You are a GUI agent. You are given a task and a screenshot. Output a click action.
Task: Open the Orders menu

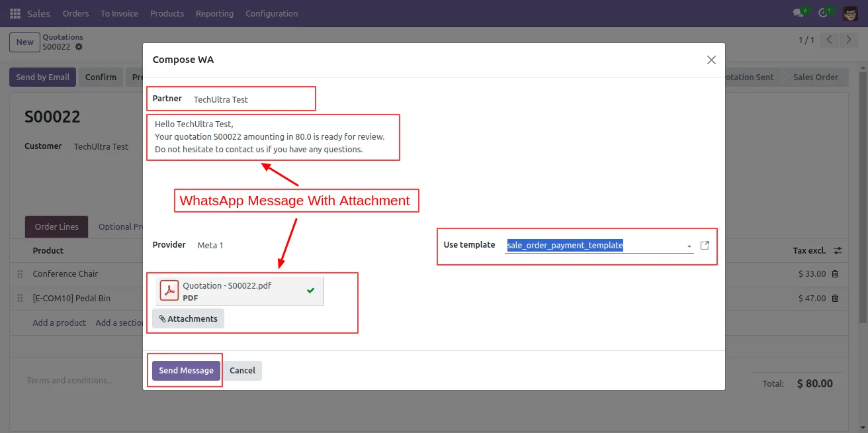75,13
